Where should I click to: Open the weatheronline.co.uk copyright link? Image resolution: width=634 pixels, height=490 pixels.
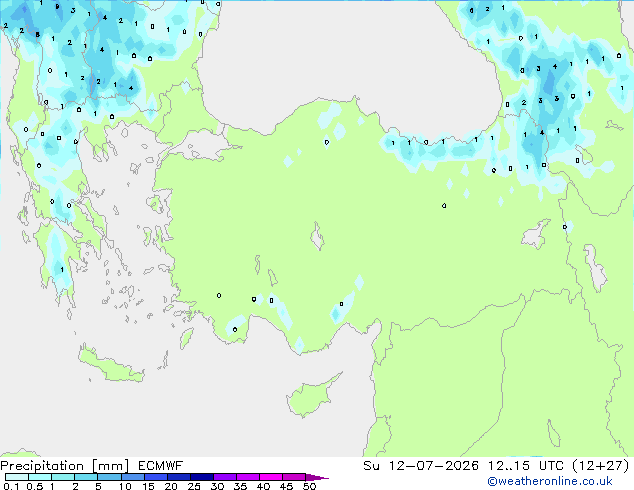pos(550,481)
